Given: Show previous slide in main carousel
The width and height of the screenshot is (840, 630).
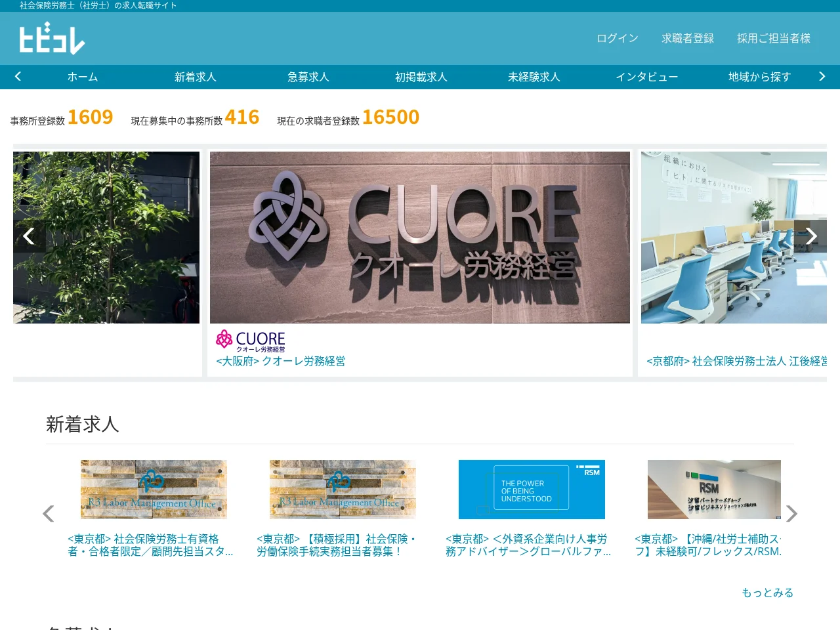Looking at the screenshot, I should [x=29, y=236].
